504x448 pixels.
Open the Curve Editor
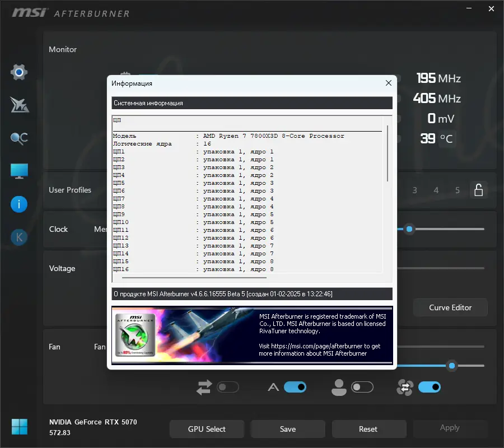(x=450, y=307)
